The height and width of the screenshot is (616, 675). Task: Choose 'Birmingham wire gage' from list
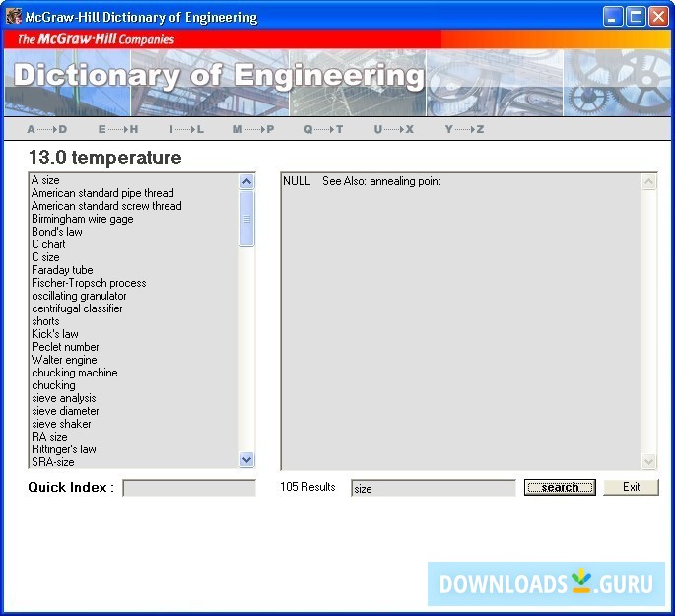pos(82,219)
